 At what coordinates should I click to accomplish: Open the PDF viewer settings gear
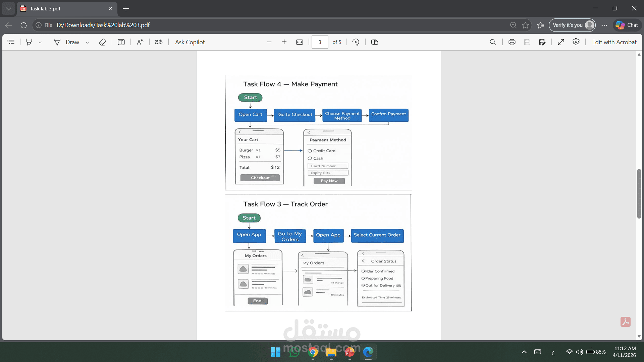pos(576,42)
